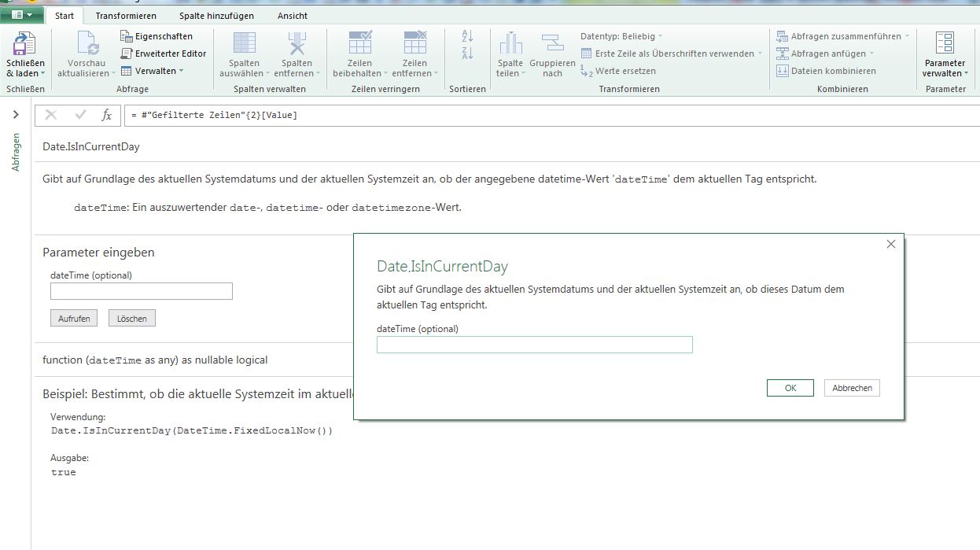Expand the Abfragen side pane chevron
Viewport: 980px width, 550px height.
[16, 115]
